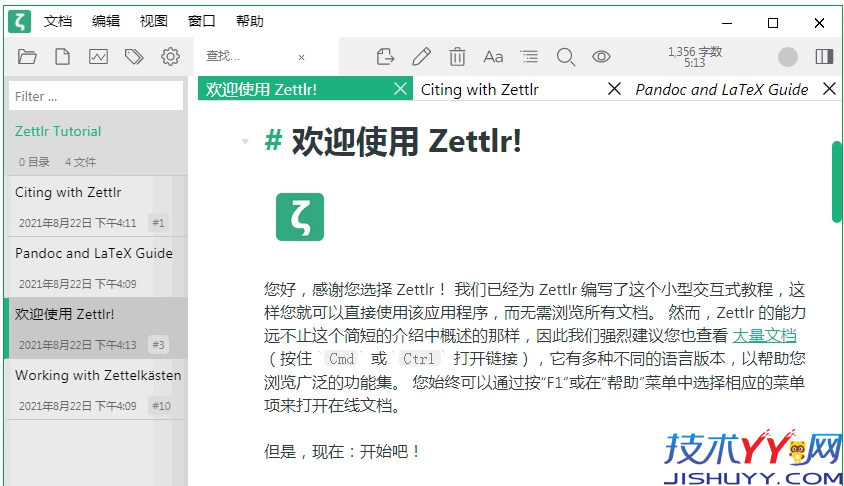Collapse the heading fold arrow
The image size is (844, 486).
tap(245, 142)
